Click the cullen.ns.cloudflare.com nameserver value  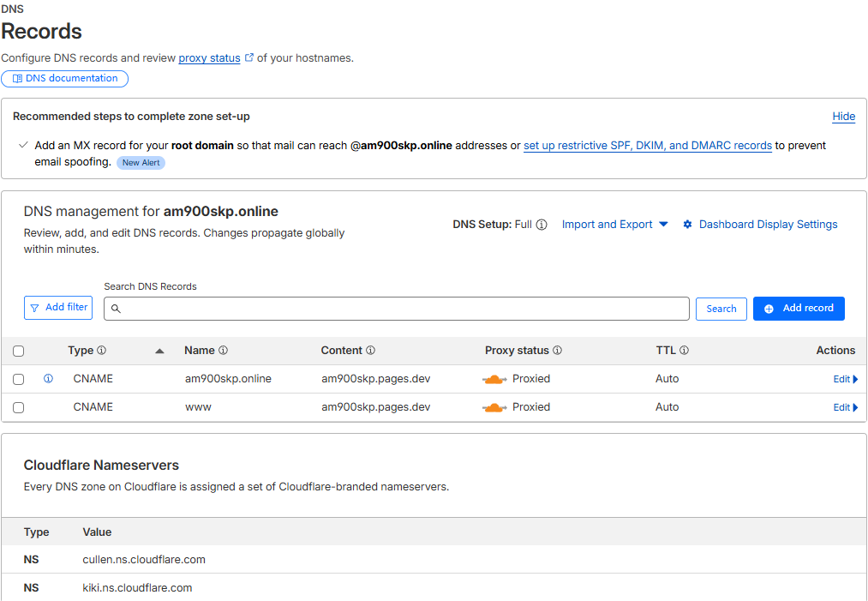click(x=144, y=560)
